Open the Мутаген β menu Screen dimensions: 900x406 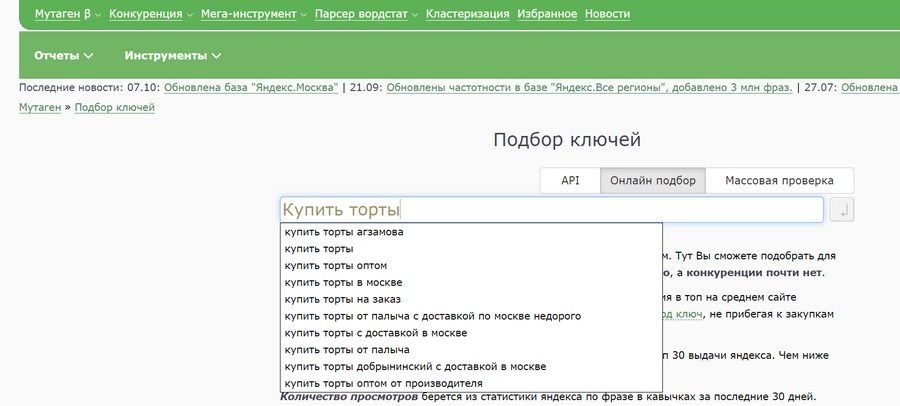click(x=63, y=14)
